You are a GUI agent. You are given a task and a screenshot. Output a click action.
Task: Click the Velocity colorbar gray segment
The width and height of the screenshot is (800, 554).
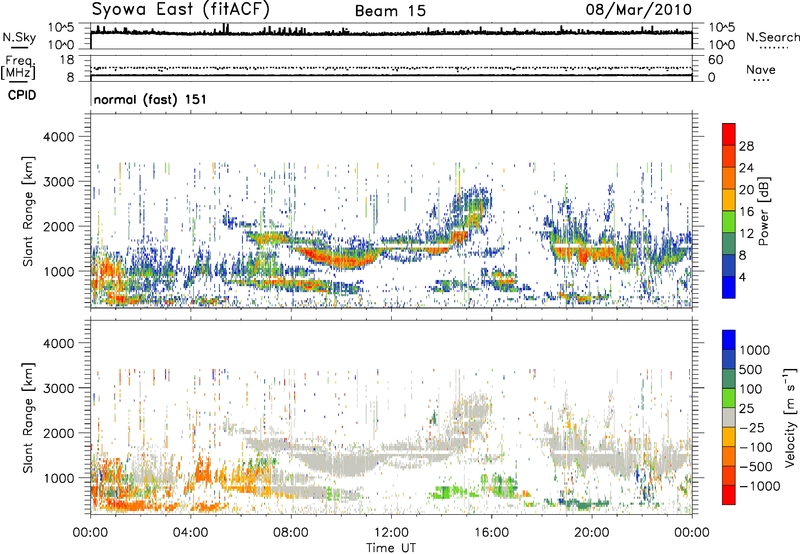(x=729, y=417)
